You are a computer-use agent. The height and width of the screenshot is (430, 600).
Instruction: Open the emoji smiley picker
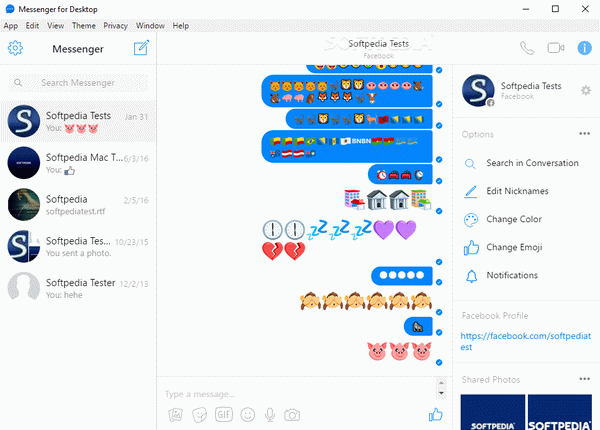pyautogui.click(x=248, y=415)
